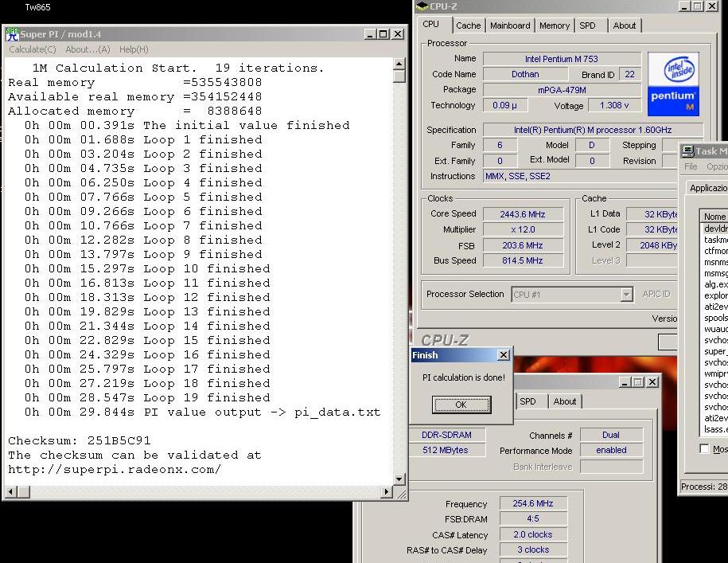Image resolution: width=728 pixels, height=563 pixels.
Task: Click the Package field mPGA-479M
Action: [x=562, y=90]
